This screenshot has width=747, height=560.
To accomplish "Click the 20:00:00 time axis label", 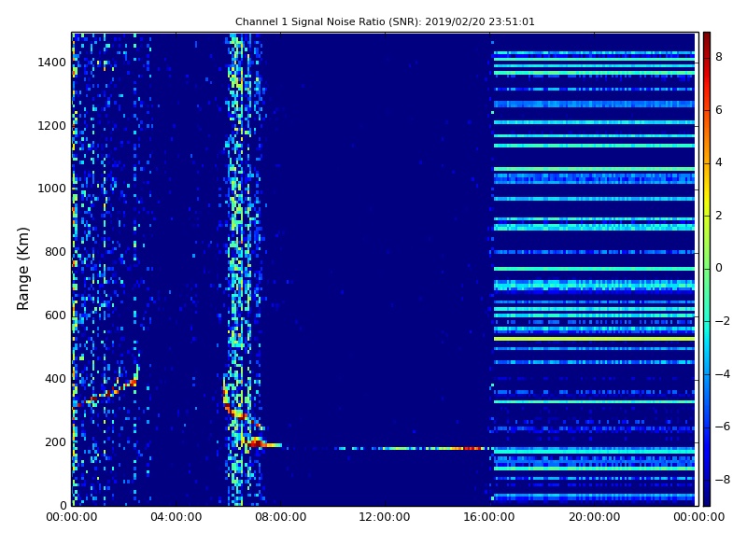I will tap(594, 517).
